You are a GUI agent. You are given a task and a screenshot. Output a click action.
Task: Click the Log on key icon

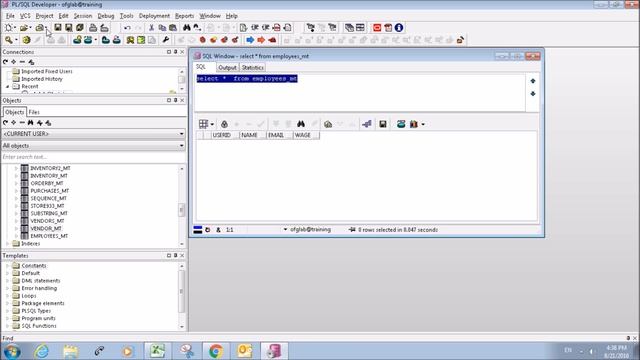[9, 40]
